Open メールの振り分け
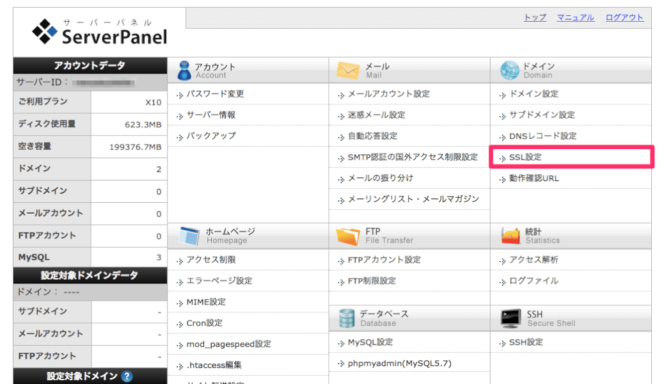The height and width of the screenshot is (384, 664). click(x=380, y=178)
